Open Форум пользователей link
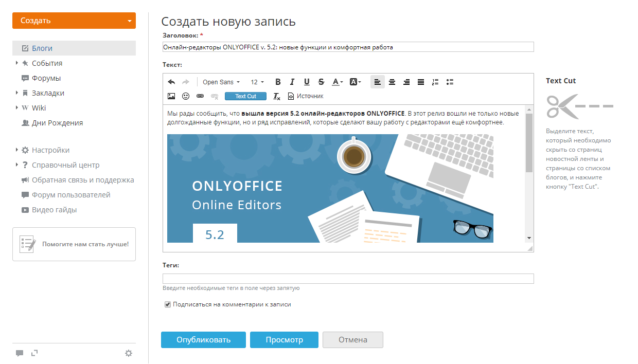This screenshot has width=638, height=364. pos(71,195)
